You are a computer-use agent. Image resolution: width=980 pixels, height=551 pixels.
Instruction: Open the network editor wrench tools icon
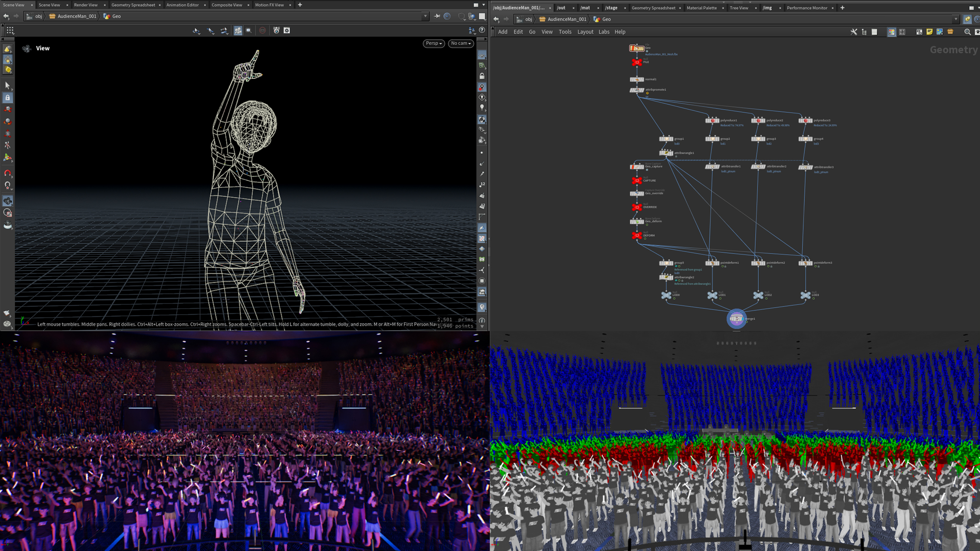[x=853, y=32]
